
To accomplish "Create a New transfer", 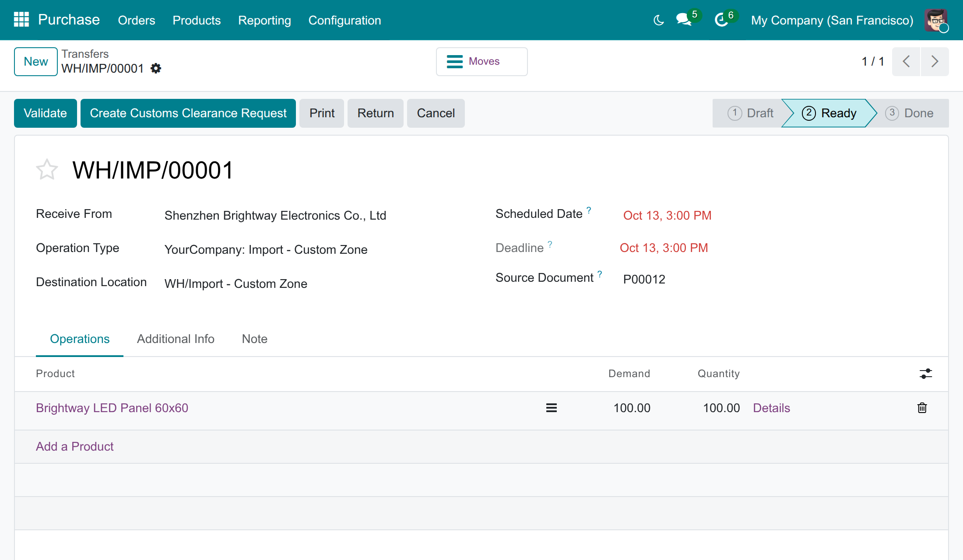I will 36,62.
